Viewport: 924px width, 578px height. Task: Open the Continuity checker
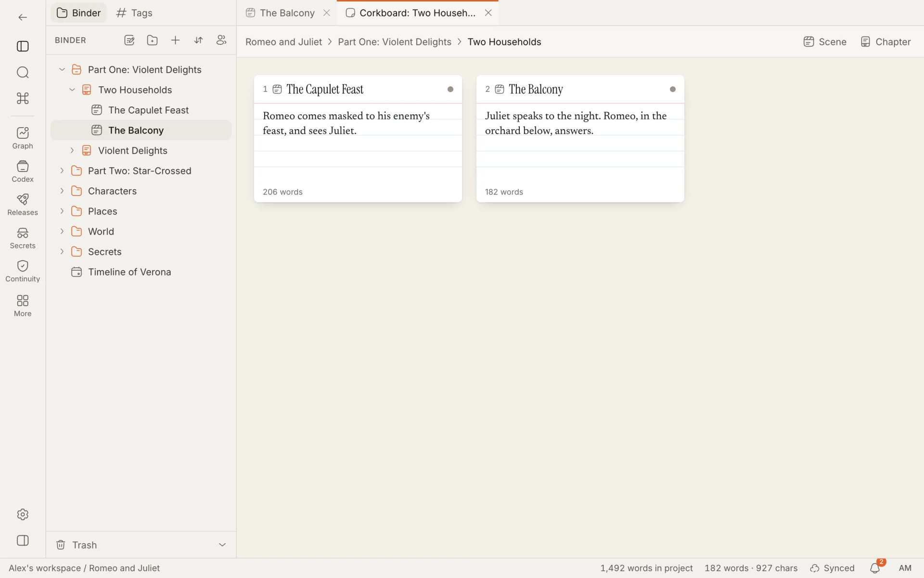tap(23, 271)
